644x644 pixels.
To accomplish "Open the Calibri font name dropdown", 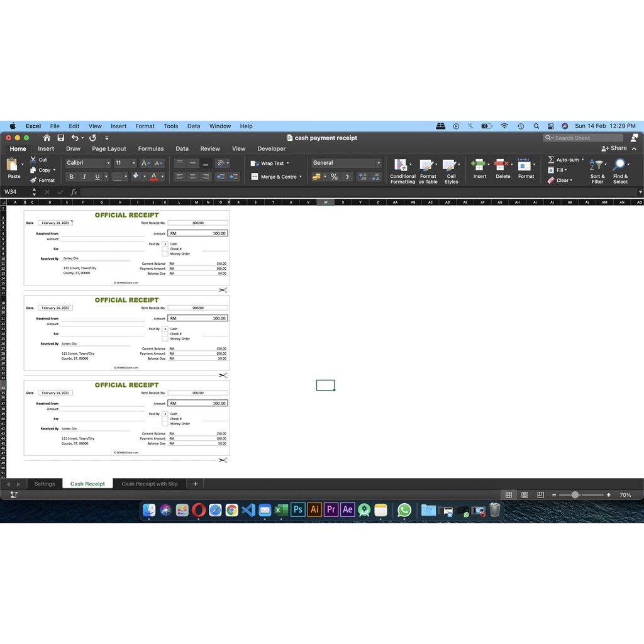I will tap(108, 163).
